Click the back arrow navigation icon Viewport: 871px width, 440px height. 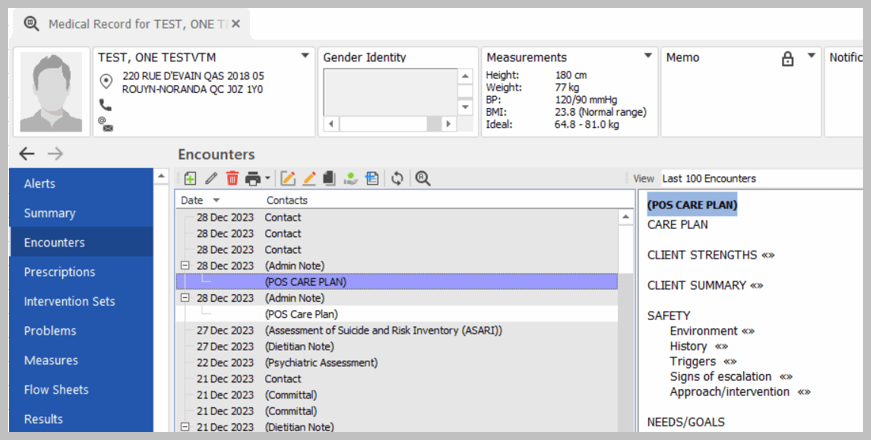click(x=27, y=154)
